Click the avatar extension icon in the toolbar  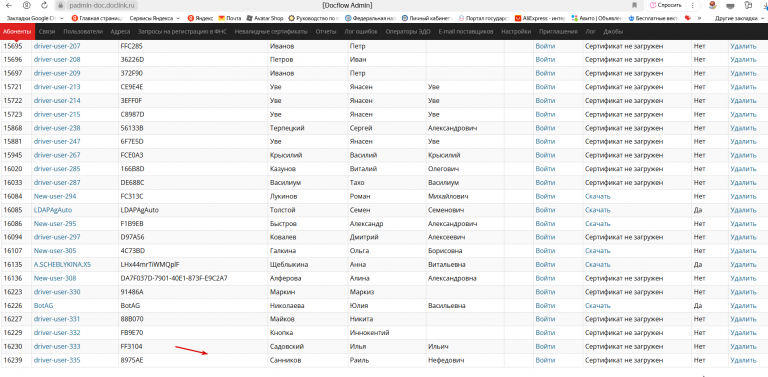(713, 5)
